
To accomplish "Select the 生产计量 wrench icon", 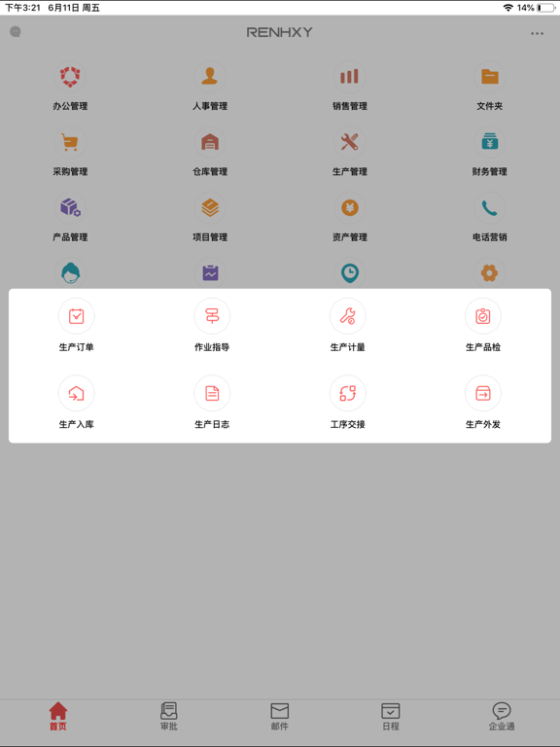I will pos(348,316).
